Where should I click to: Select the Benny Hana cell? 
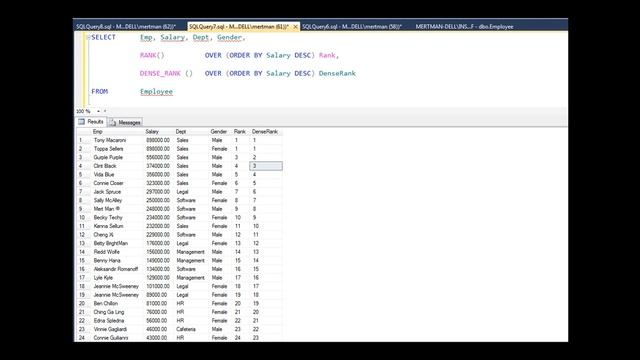pyautogui.click(x=118, y=260)
